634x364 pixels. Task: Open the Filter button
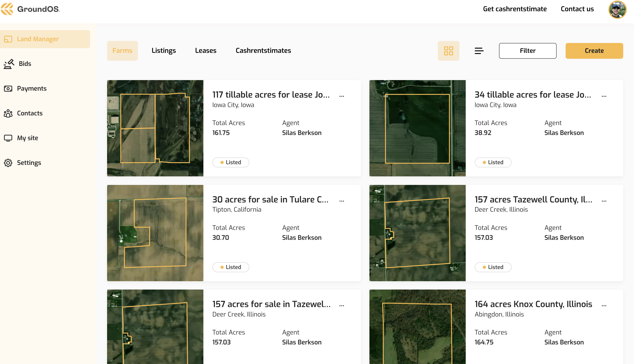pyautogui.click(x=528, y=51)
